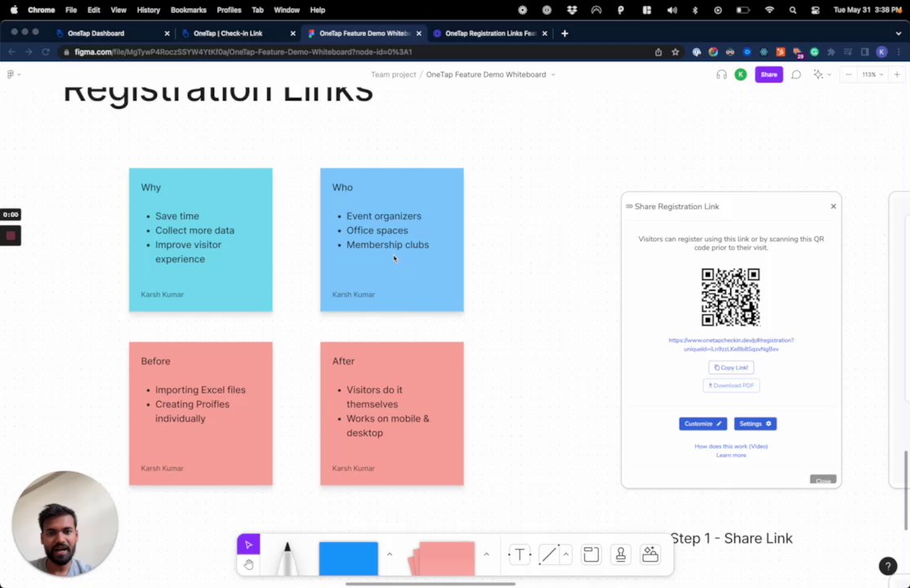Expand the shapes options chevron
Image resolution: width=910 pixels, height=588 pixels.
(390, 555)
